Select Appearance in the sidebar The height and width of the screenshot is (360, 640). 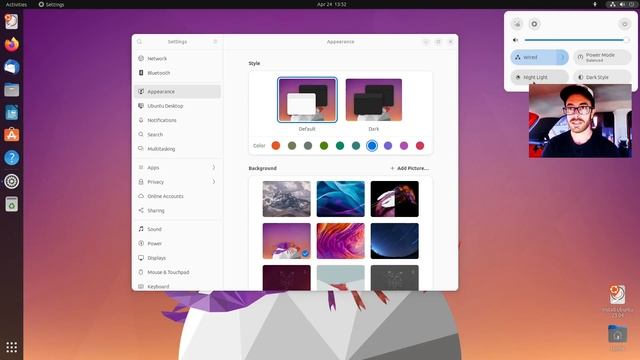click(x=177, y=91)
